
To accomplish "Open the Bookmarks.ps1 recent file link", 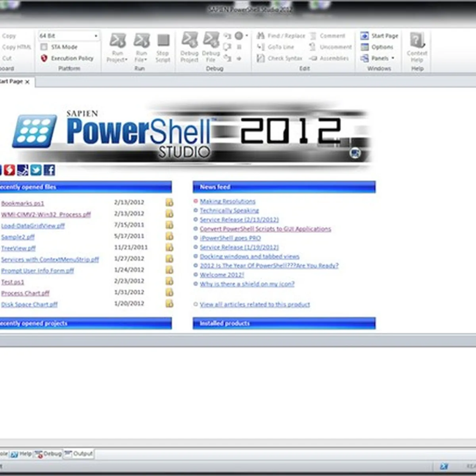I will tap(23, 203).
